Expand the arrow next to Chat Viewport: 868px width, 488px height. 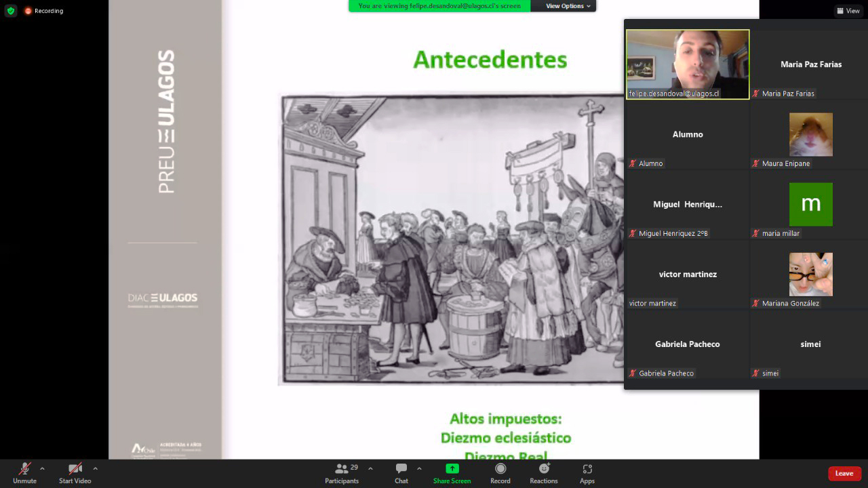(x=419, y=468)
